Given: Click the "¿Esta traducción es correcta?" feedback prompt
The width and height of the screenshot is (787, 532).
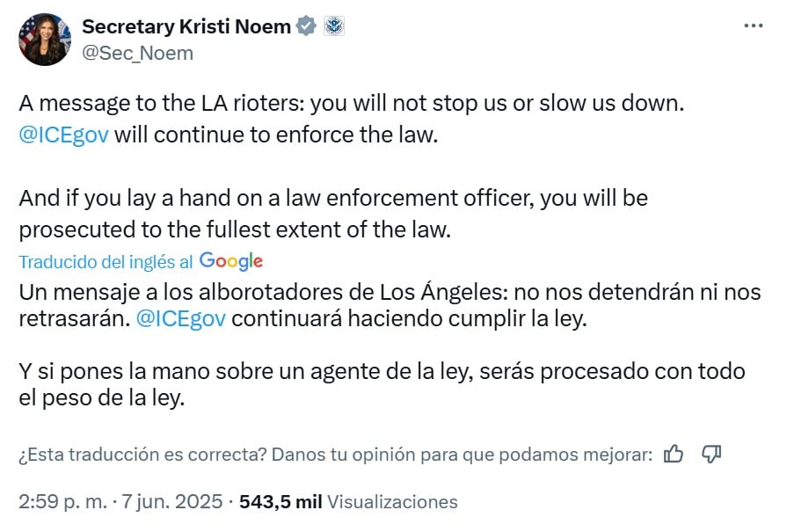Looking at the screenshot, I should click(x=334, y=455).
